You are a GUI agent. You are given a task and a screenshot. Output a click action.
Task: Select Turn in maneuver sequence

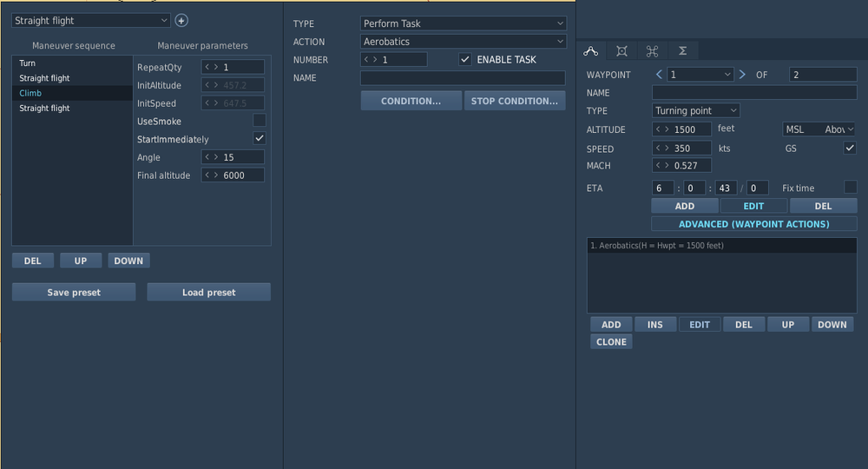click(73, 63)
